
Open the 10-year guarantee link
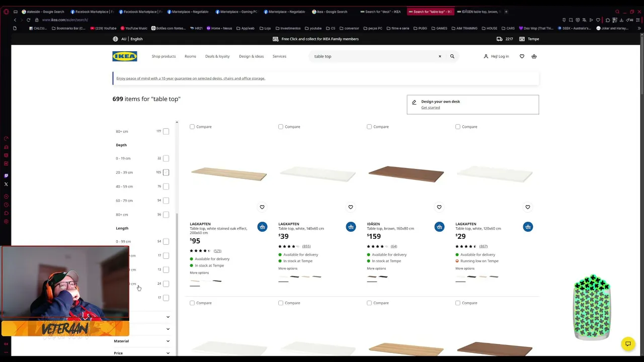pyautogui.click(x=191, y=78)
